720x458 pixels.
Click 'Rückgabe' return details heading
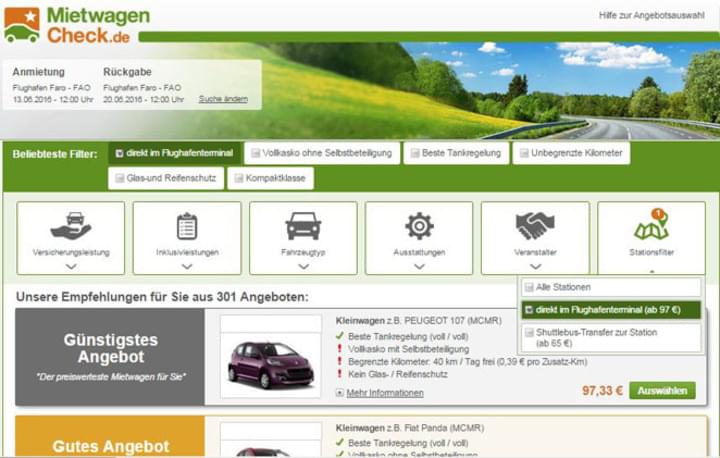click(127, 72)
